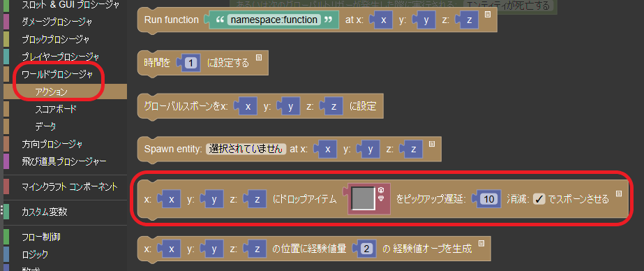The width and height of the screenshot is (644, 271).
Task: Select カスタム変数 category
Action: coord(45,212)
